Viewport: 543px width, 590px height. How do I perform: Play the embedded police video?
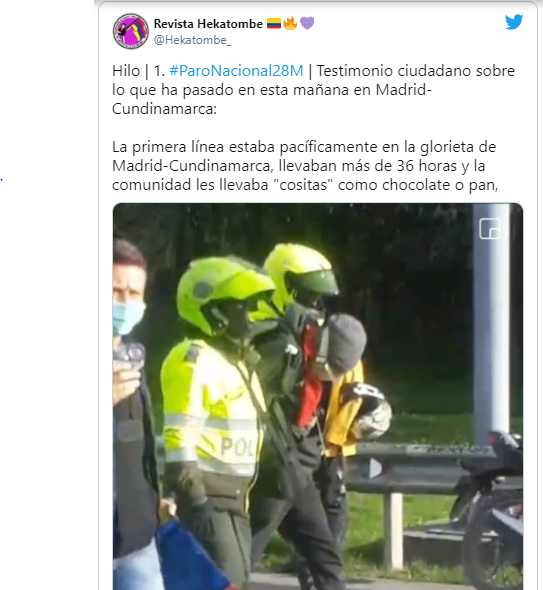375,468
